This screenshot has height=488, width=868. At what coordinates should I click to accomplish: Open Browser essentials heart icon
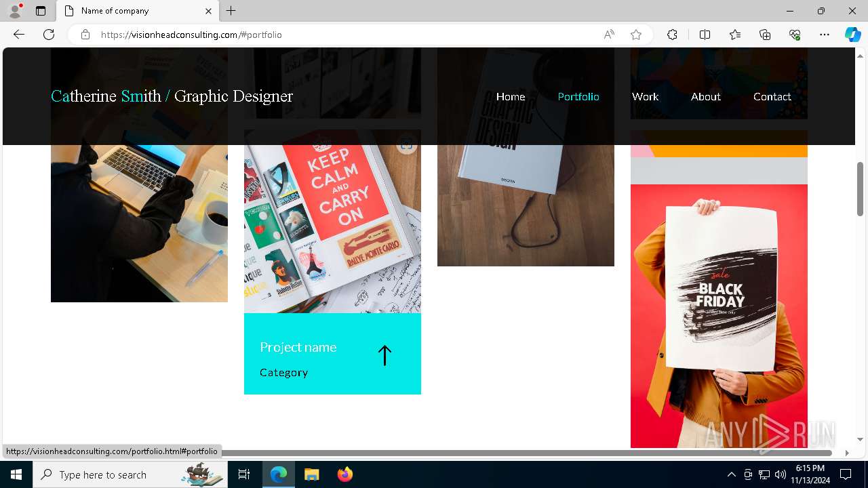[795, 35]
